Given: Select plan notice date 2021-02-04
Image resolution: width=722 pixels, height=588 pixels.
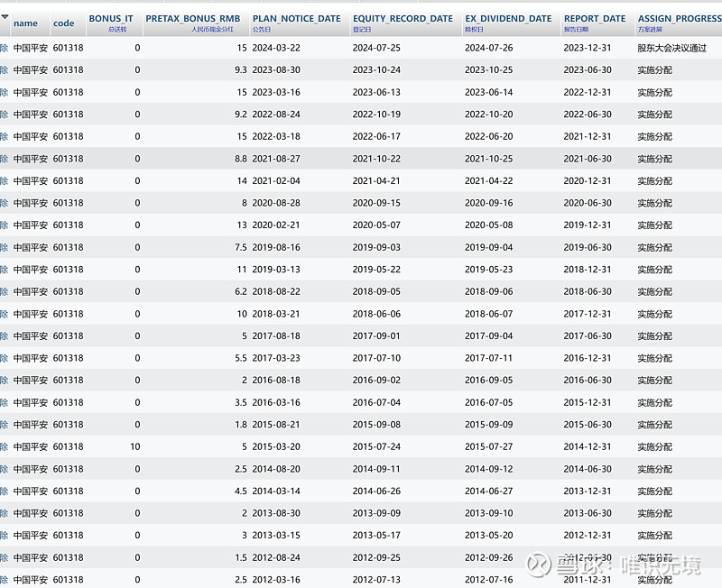Looking at the screenshot, I should coord(276,180).
